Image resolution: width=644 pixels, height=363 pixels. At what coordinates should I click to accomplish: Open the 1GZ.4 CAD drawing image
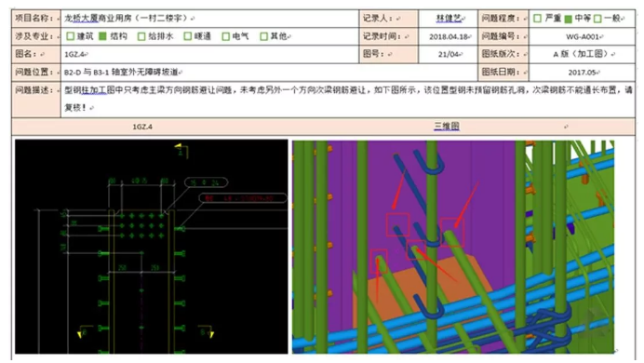point(152,247)
